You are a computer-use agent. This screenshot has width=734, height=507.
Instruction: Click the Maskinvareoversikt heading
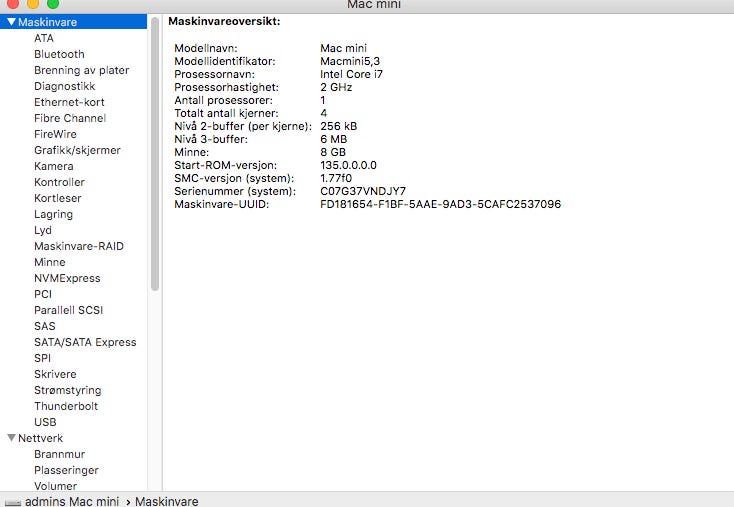(x=224, y=21)
